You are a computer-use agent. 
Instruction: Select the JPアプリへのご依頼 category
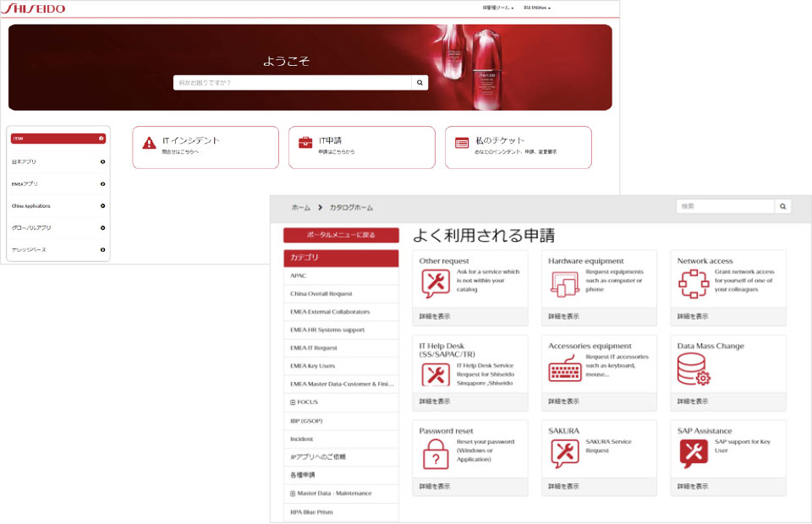point(341,457)
